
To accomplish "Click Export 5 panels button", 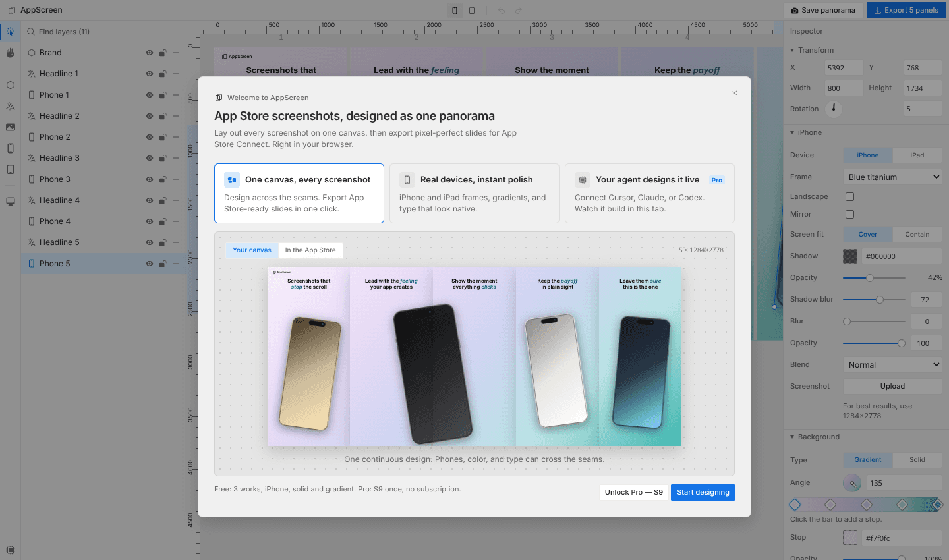I will click(x=906, y=10).
